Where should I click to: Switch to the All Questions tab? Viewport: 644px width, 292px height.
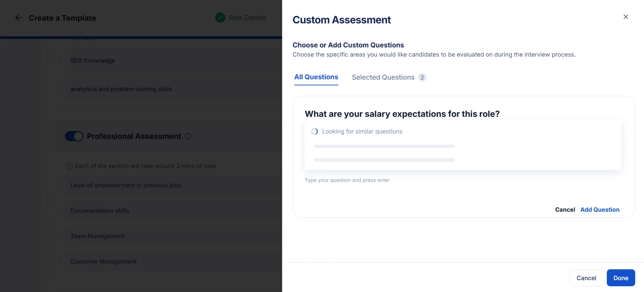(x=316, y=77)
